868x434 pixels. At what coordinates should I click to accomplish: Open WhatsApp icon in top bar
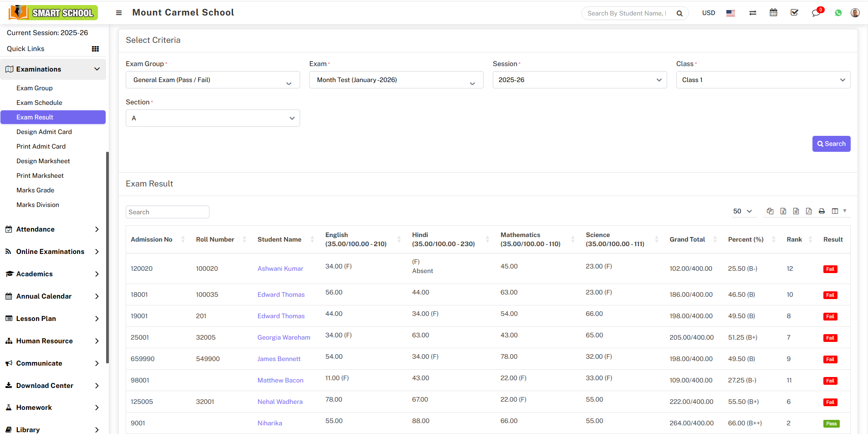point(838,13)
